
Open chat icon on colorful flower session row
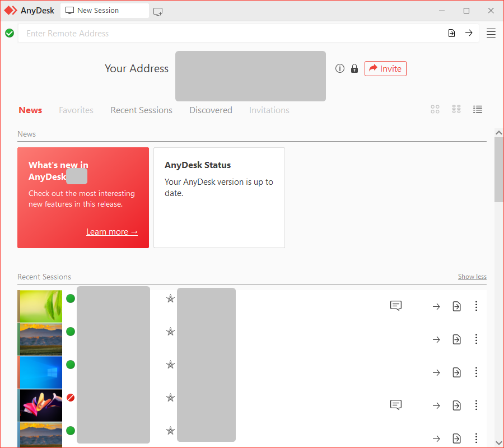(x=396, y=405)
